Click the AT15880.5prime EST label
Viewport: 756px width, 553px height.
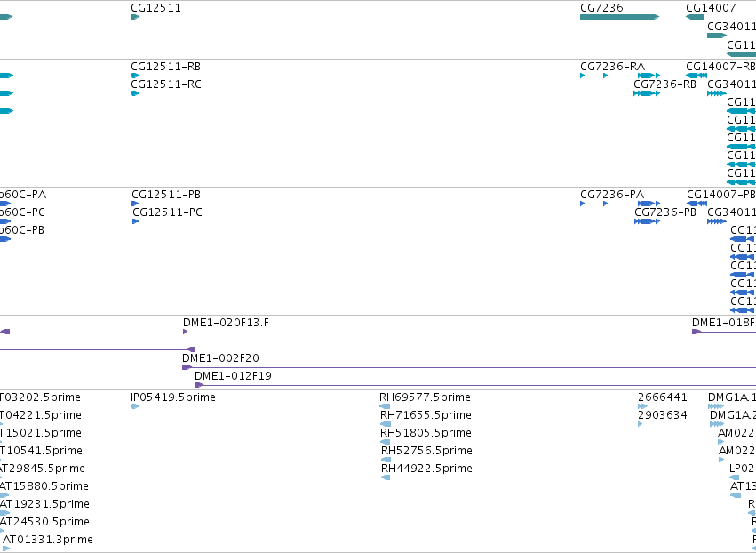tap(44, 486)
